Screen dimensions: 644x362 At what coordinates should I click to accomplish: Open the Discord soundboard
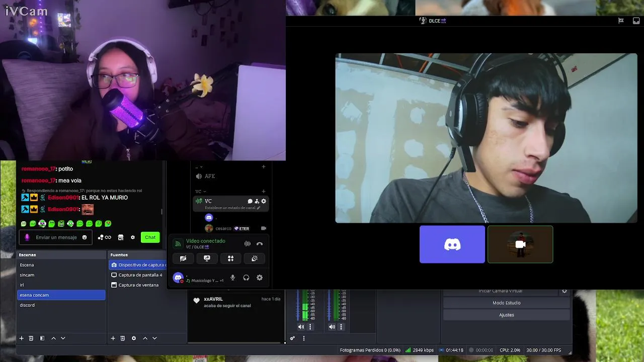click(x=255, y=258)
